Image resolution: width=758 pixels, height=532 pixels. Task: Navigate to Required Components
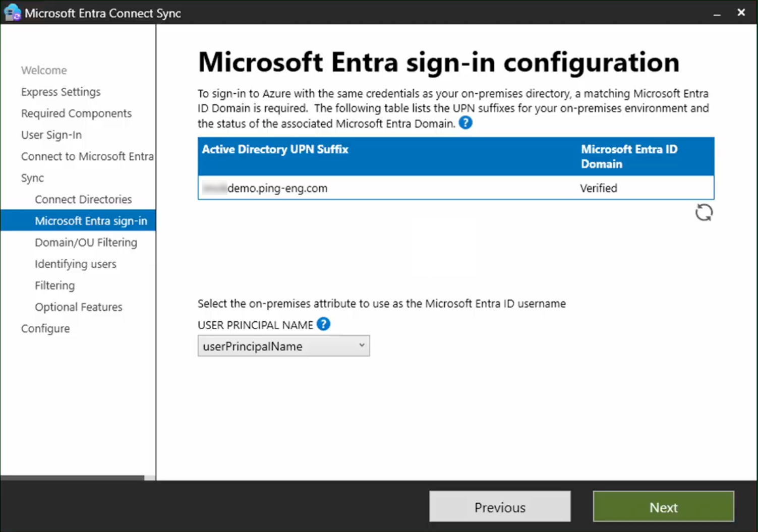point(76,113)
